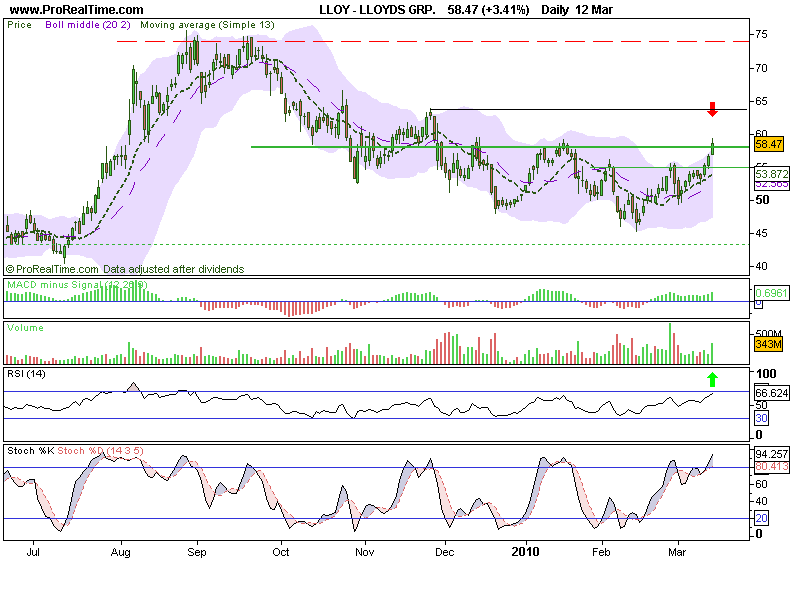
Task: Click the 70 price axis label
Action: click(x=761, y=68)
